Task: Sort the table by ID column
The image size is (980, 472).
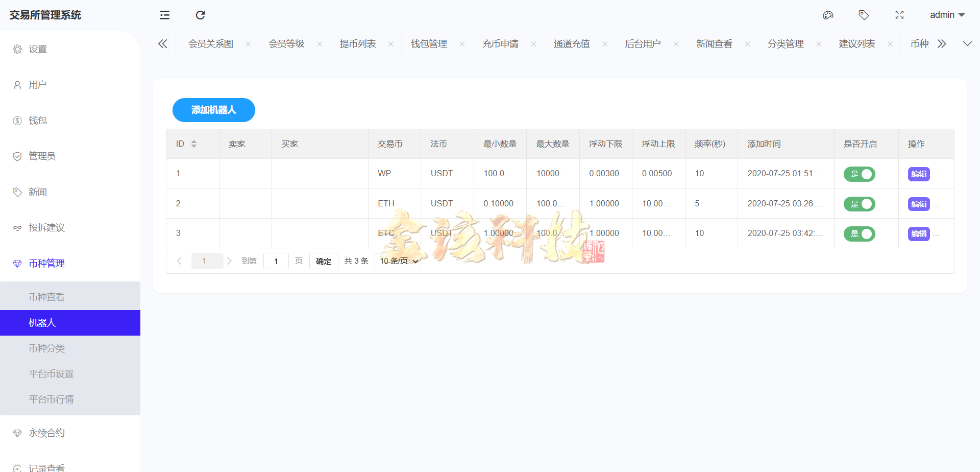Action: pos(193,144)
